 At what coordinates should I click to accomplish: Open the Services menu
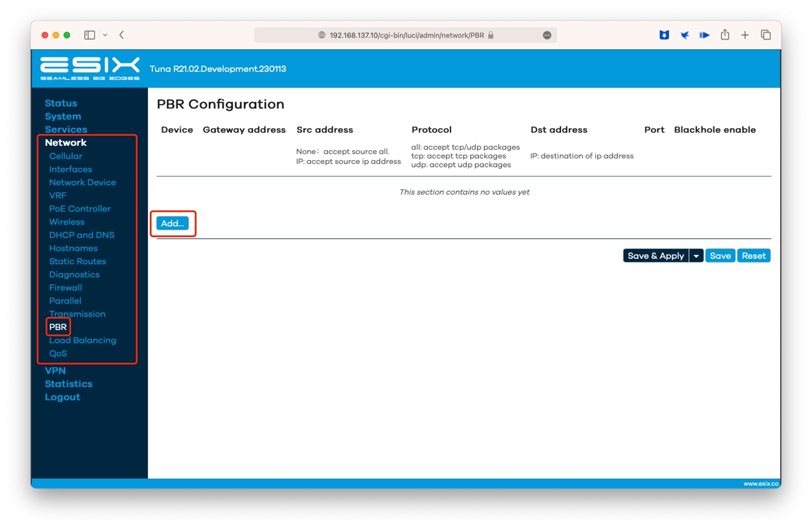66,129
